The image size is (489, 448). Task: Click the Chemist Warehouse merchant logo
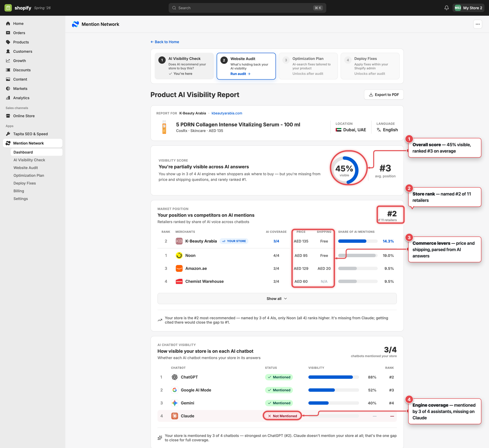179,281
